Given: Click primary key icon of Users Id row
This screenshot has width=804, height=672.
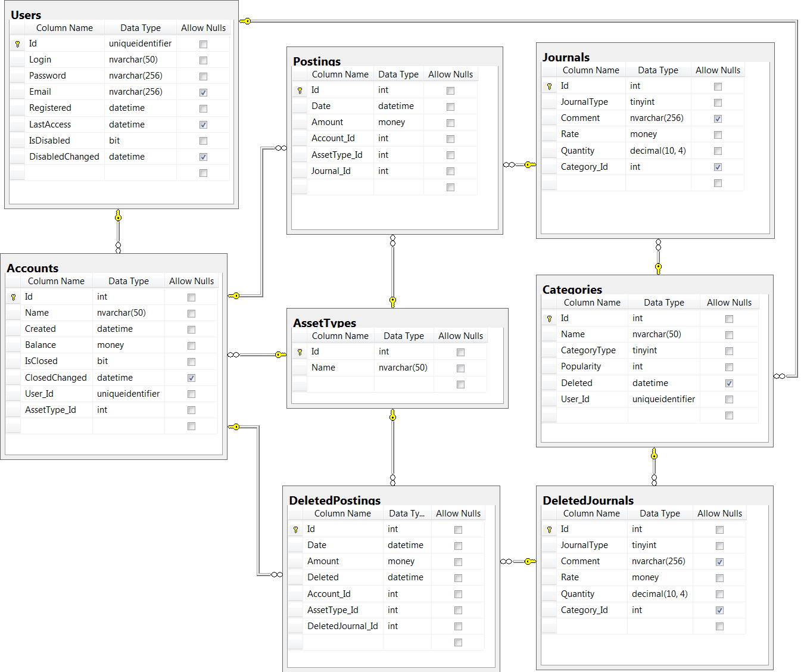Looking at the screenshot, I should (17, 44).
